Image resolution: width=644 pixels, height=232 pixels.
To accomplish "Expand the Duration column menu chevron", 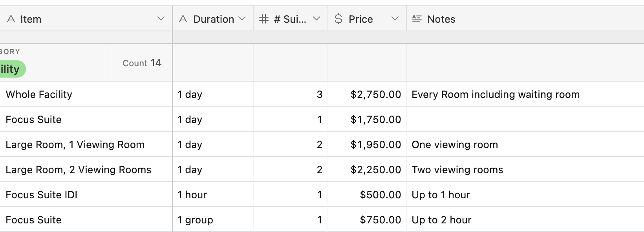I will (242, 18).
